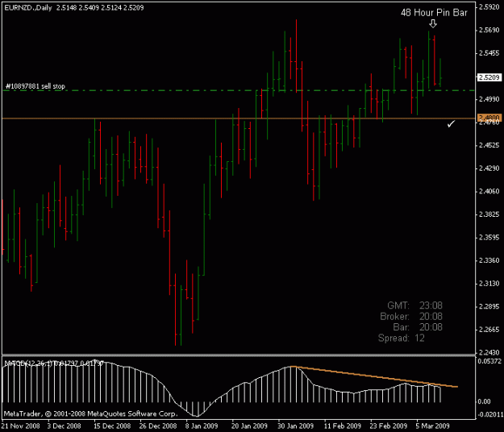Image resolution: width=504 pixels, height=432 pixels.
Task: Click the 'GMT: 23:08' time readout
Action: pyautogui.click(x=414, y=305)
